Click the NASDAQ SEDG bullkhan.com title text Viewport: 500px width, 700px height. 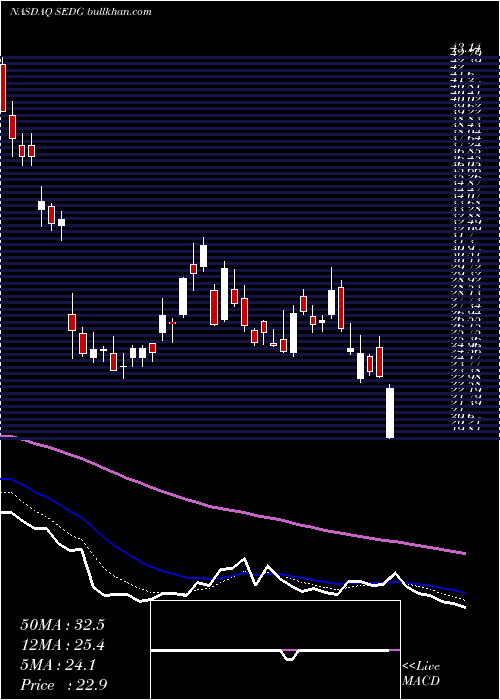[x=81, y=12]
